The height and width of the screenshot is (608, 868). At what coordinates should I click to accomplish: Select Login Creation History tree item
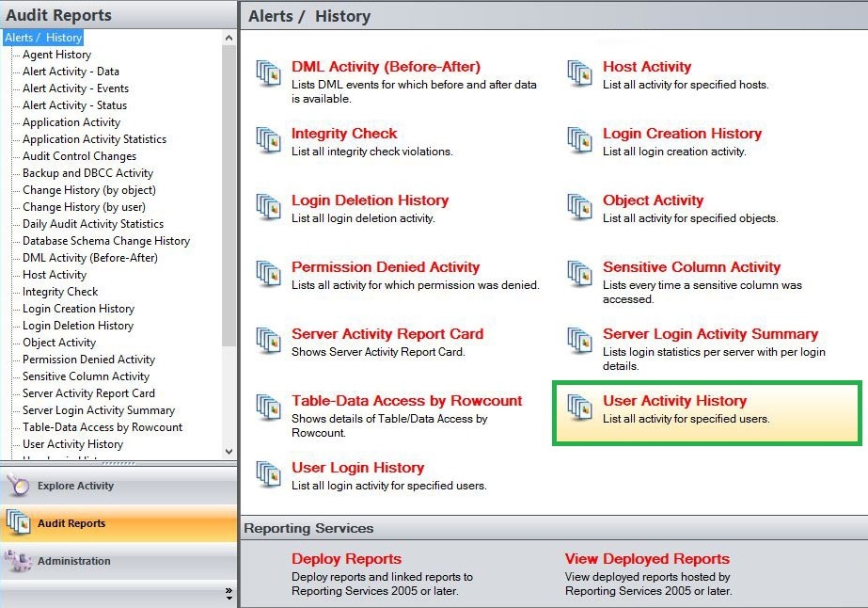tap(79, 309)
